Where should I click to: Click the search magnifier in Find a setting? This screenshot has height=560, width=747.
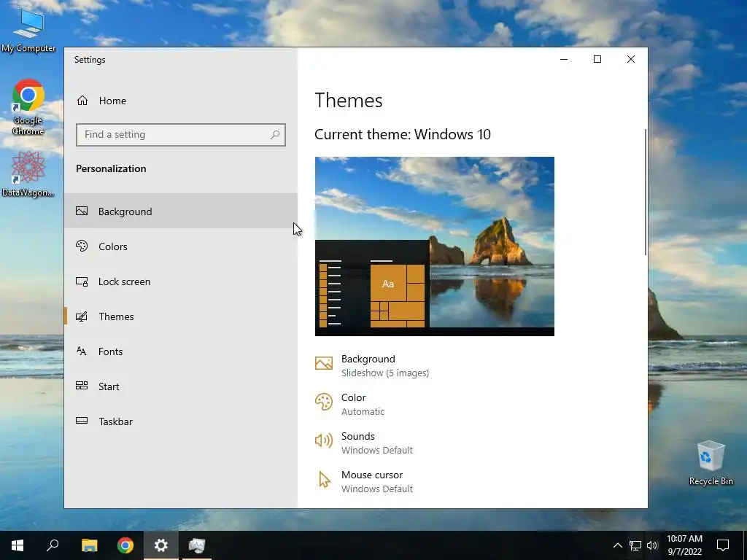click(x=275, y=135)
